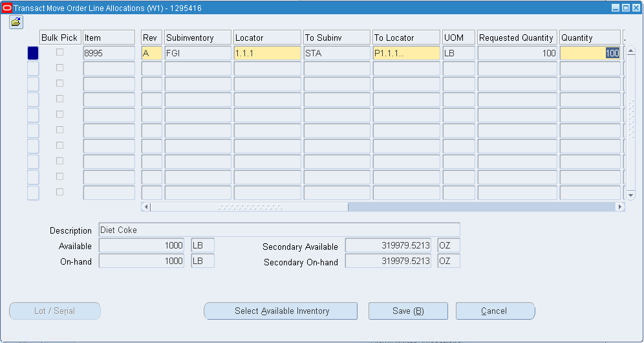Screen dimensions: 644x343
Task: Click the horizontal scrollbar right arrow
Action: [x=620, y=206]
